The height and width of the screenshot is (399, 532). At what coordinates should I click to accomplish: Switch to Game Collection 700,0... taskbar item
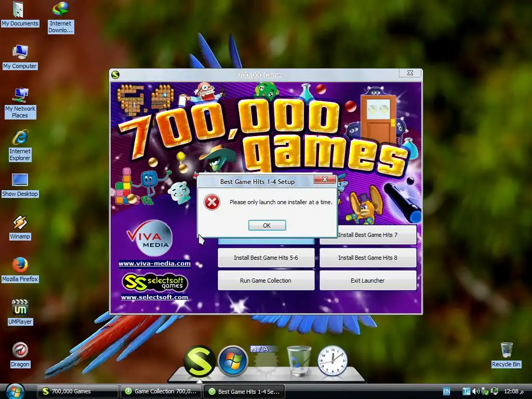pos(161,392)
